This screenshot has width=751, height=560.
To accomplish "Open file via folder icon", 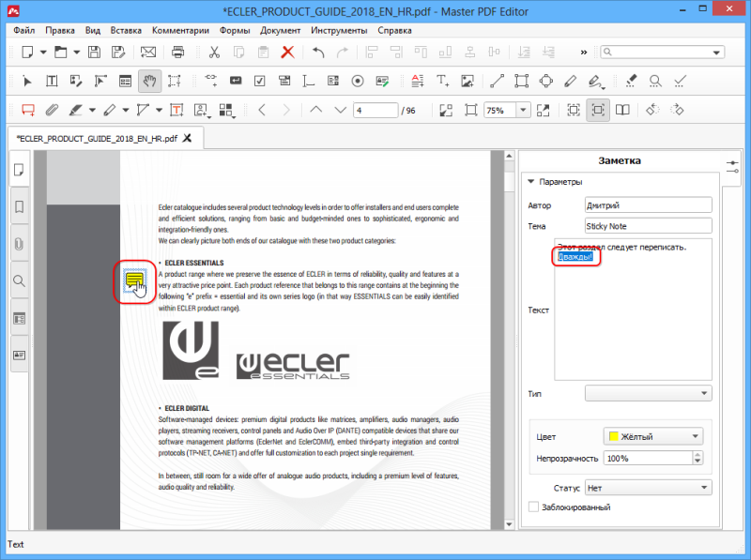I will [60, 52].
